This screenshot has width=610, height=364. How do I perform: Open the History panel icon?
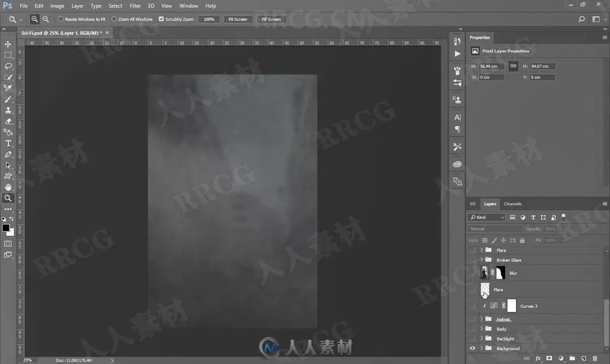coord(457,41)
